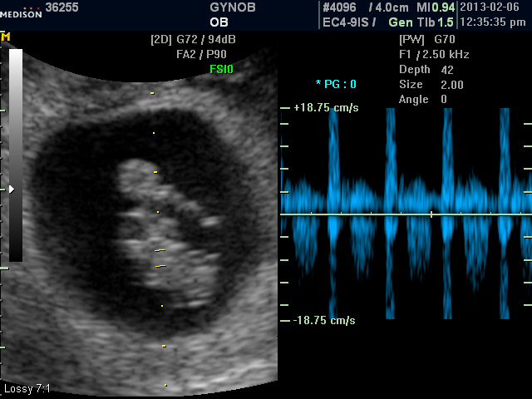The image size is (532, 399).
Task: Click the Doppler sample gate on the embryo
Action: tap(160, 258)
